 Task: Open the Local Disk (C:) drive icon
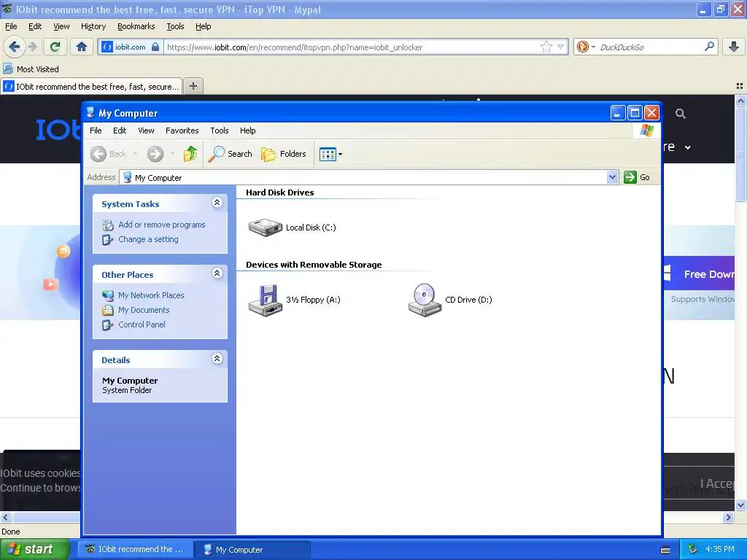click(266, 227)
